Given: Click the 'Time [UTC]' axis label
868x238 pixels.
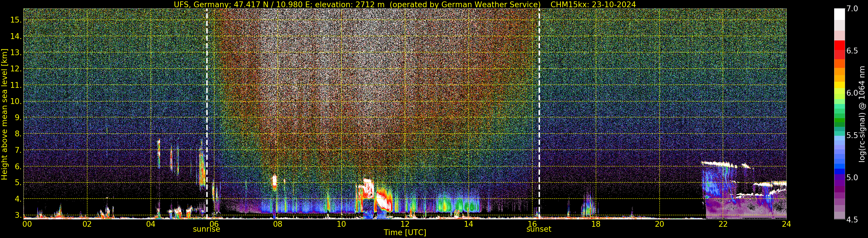Looking at the screenshot, I should [x=405, y=233].
